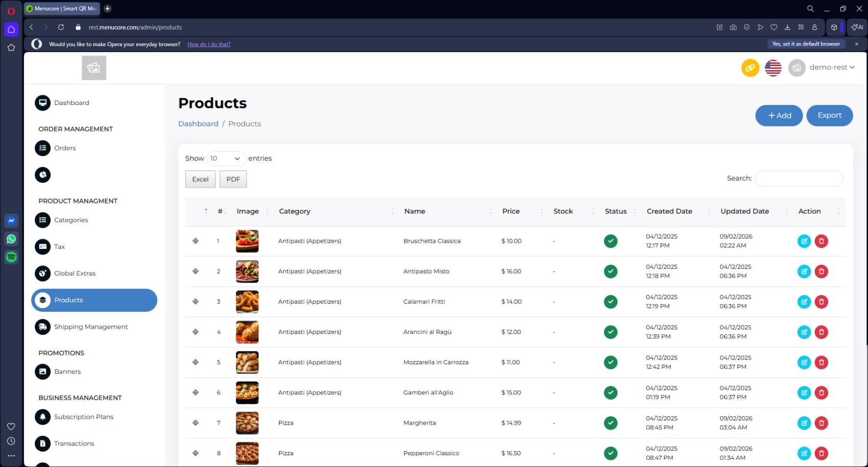
Task: Click the pie chart icon in sidebar
Action: (x=42, y=175)
